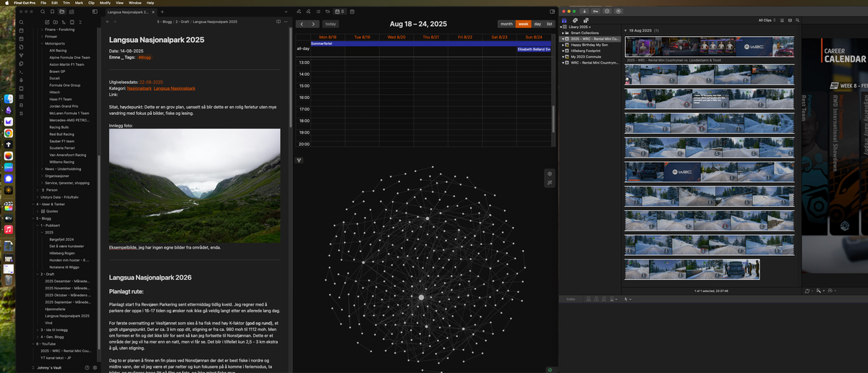Open the search icon in Obsidian's top toolbar
The width and height of the screenshot is (868, 373).
(43, 12)
